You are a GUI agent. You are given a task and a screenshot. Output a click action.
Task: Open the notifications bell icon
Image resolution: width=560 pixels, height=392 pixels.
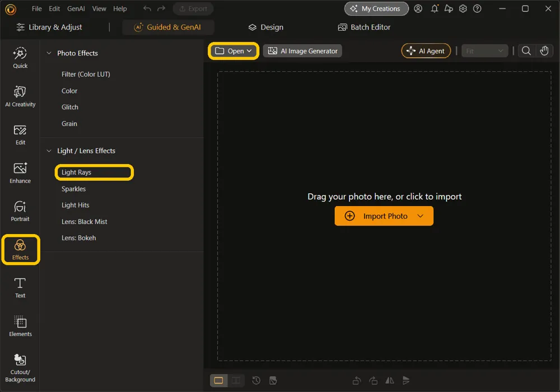pos(435,8)
